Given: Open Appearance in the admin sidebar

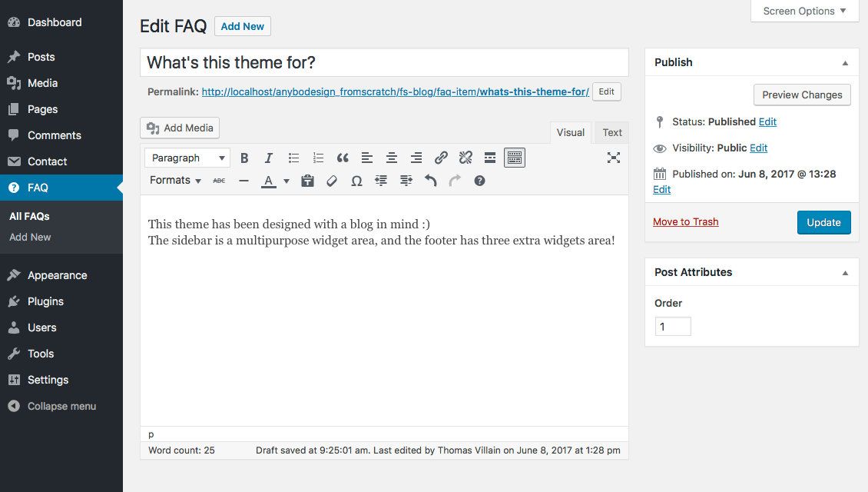Looking at the screenshot, I should (57, 275).
